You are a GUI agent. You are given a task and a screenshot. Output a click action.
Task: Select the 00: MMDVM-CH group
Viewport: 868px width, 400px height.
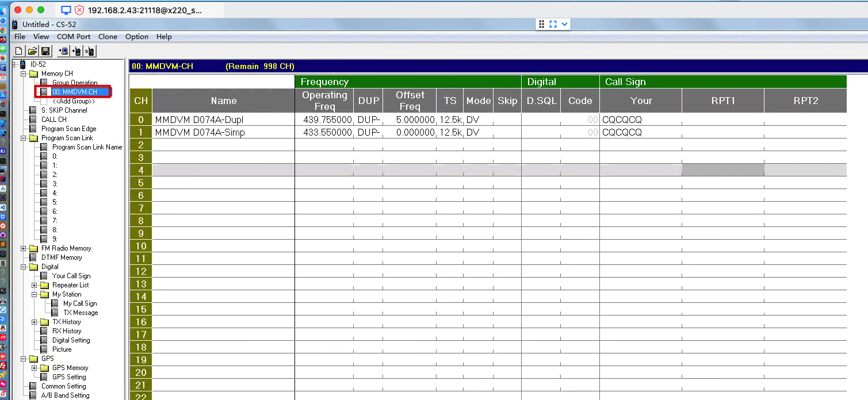click(74, 92)
